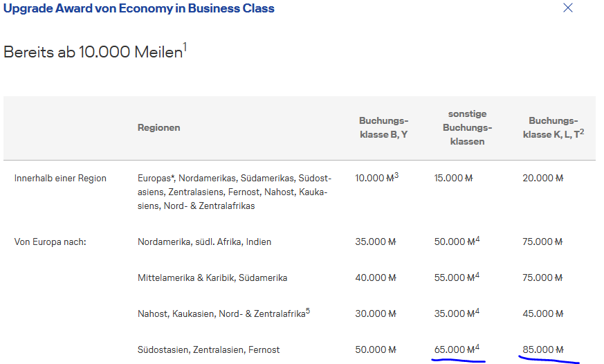Click footnote 5 after Nord- & Zentralafrika
The height and width of the screenshot is (364, 604).
(308, 311)
